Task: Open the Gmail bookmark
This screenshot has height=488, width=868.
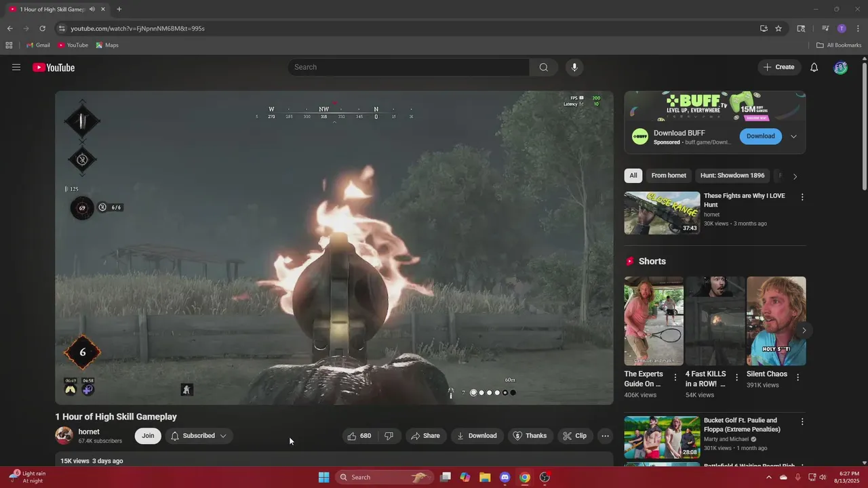Action: [38, 45]
